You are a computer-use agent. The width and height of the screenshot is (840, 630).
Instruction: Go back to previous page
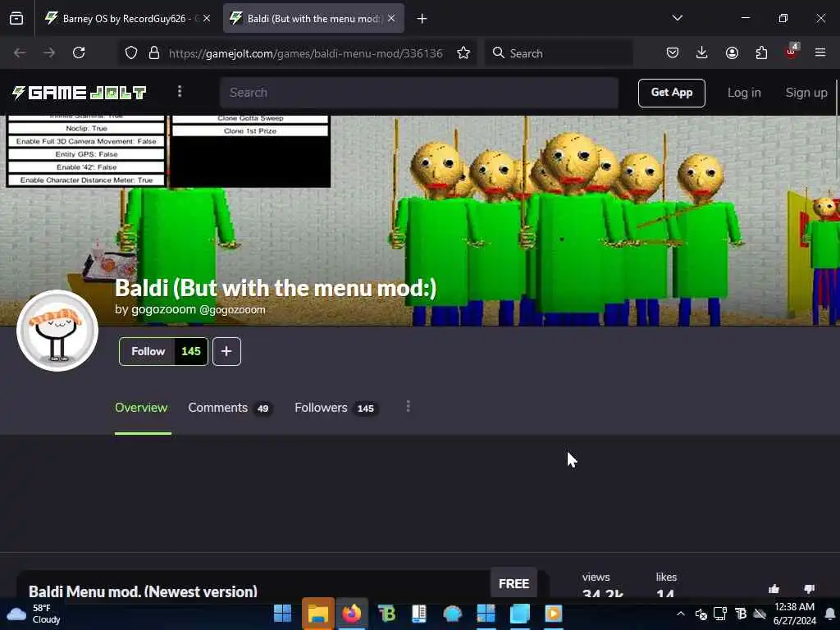click(x=20, y=52)
